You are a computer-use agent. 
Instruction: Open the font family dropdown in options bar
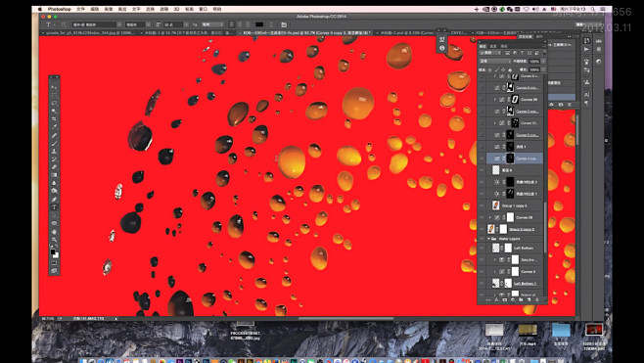click(97, 25)
